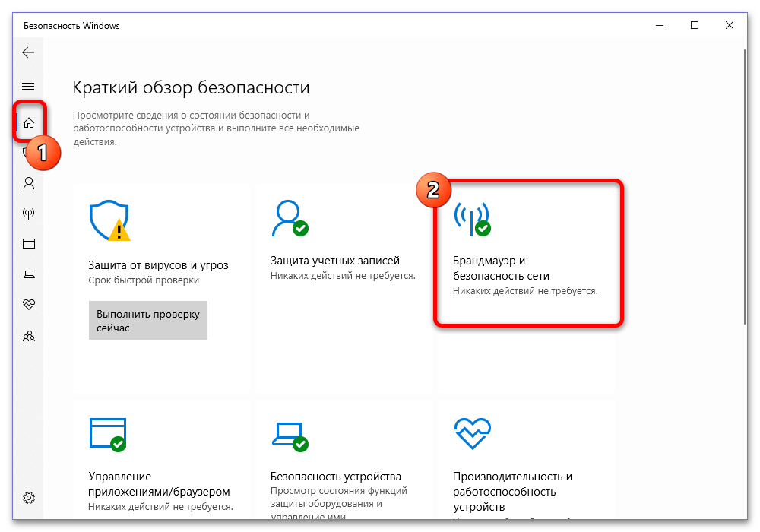Click 'Просмотр состояния функций' description text

pos(339,490)
